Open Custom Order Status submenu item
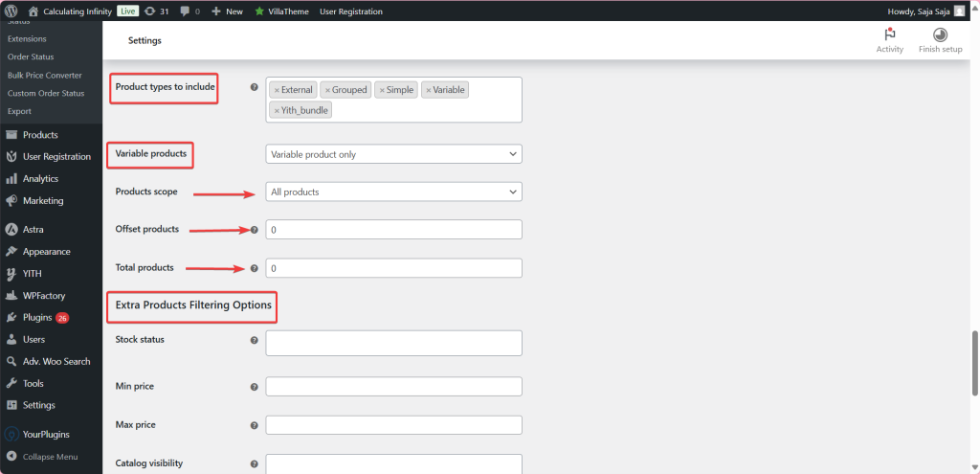 (x=46, y=93)
